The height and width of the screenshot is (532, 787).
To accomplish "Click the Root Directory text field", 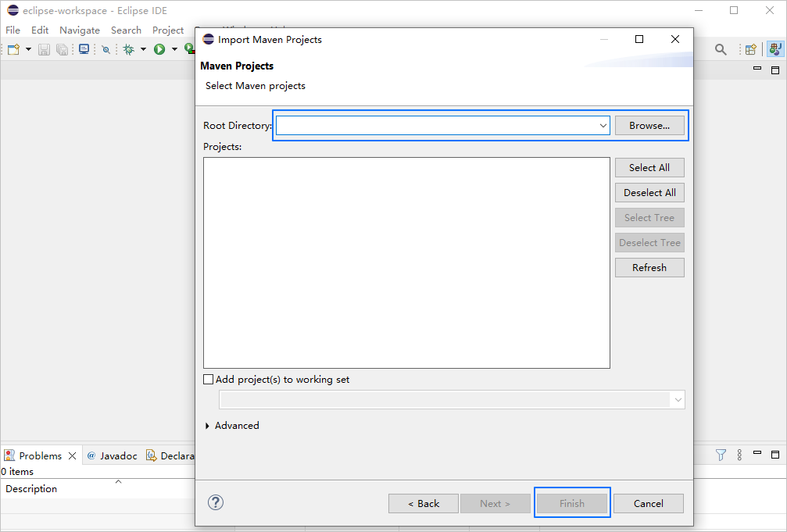I will (436, 126).
